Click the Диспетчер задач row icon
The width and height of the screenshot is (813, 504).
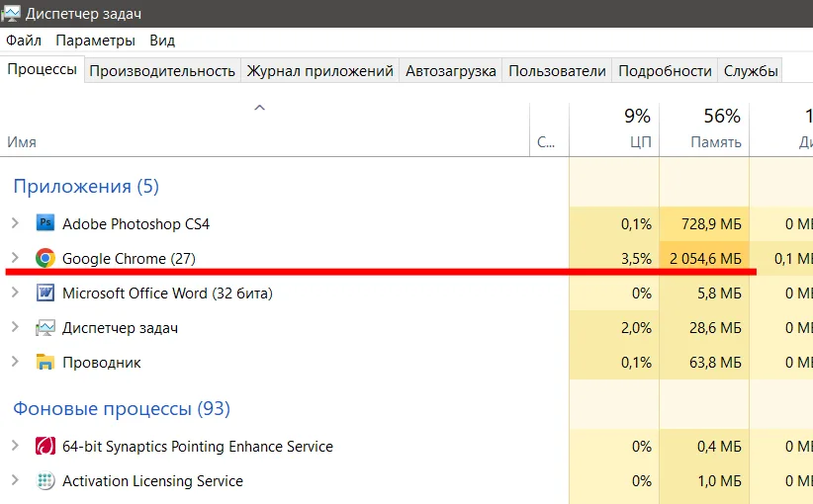(x=45, y=328)
